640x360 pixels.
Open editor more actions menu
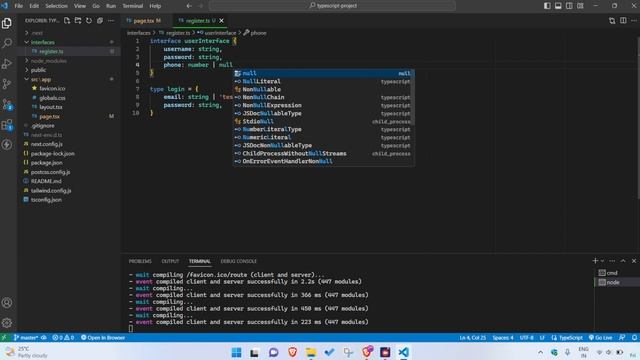pyautogui.click(x=634, y=20)
